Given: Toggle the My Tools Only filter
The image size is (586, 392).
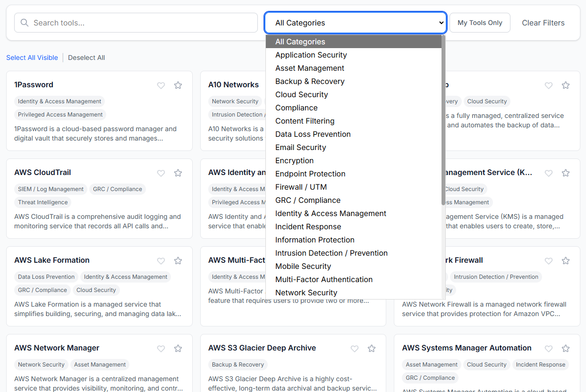Looking at the screenshot, I should pos(480,23).
